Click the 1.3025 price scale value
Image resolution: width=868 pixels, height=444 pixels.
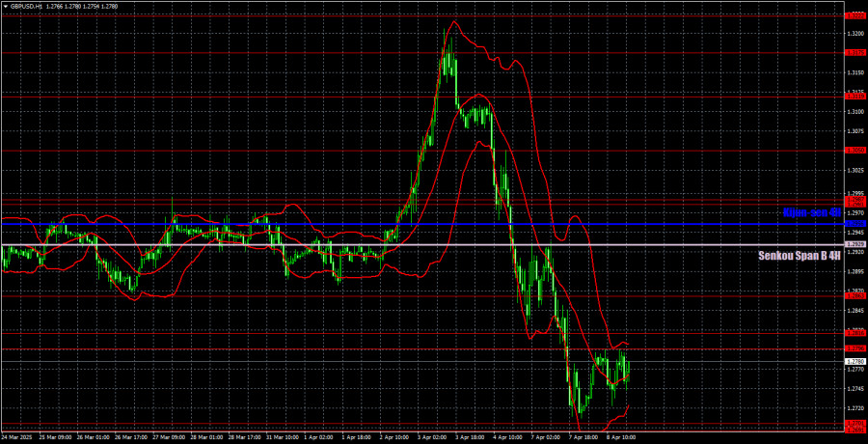[855, 170]
